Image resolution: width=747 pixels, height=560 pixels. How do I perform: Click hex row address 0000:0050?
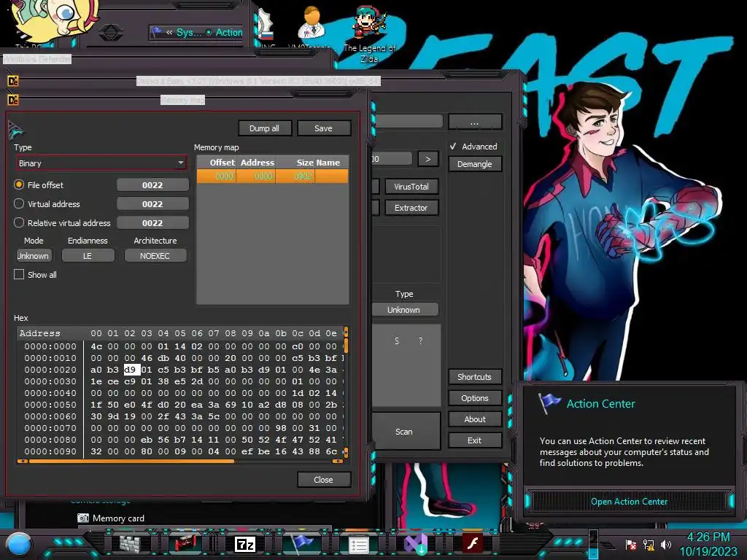tap(50, 404)
